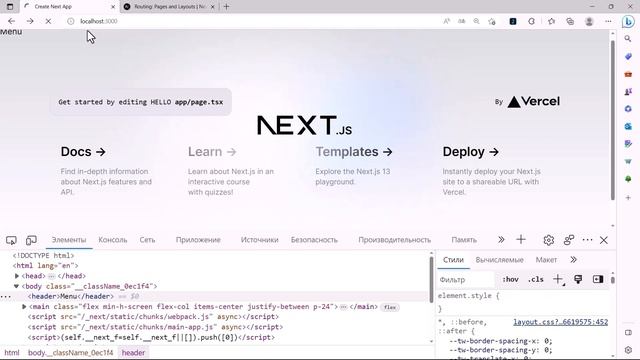Add a new app to sidebar
The width and height of the screenshot is (640, 360).
628,198
